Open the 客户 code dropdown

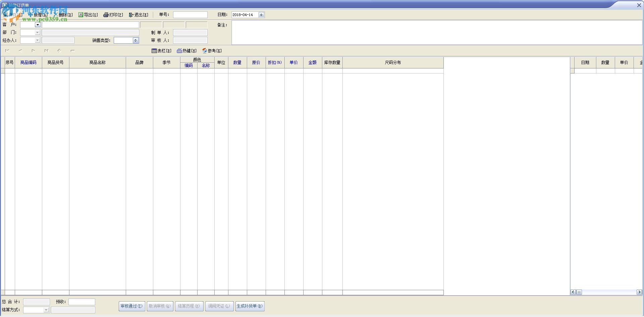[x=38, y=25]
